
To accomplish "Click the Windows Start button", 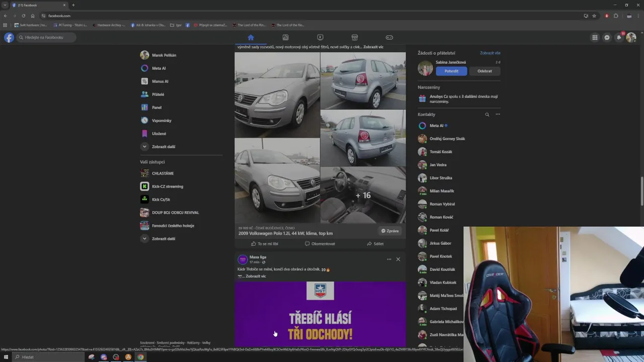I will click(5, 357).
